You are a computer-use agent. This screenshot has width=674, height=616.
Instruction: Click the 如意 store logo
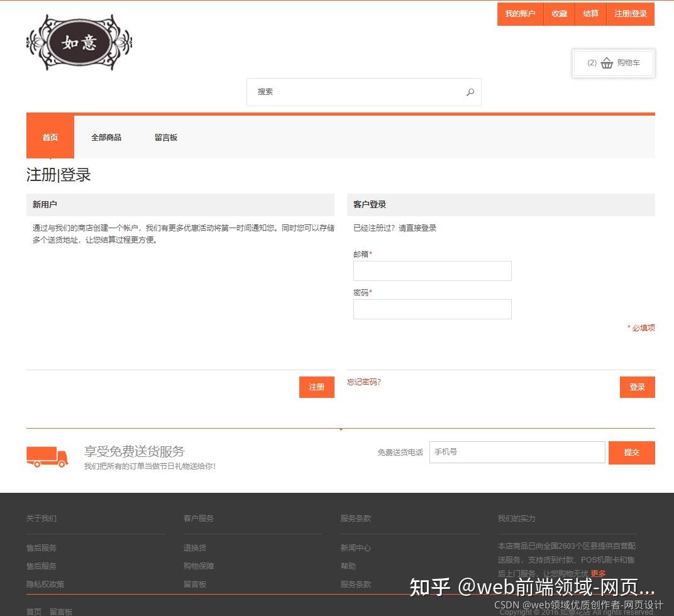(79, 42)
